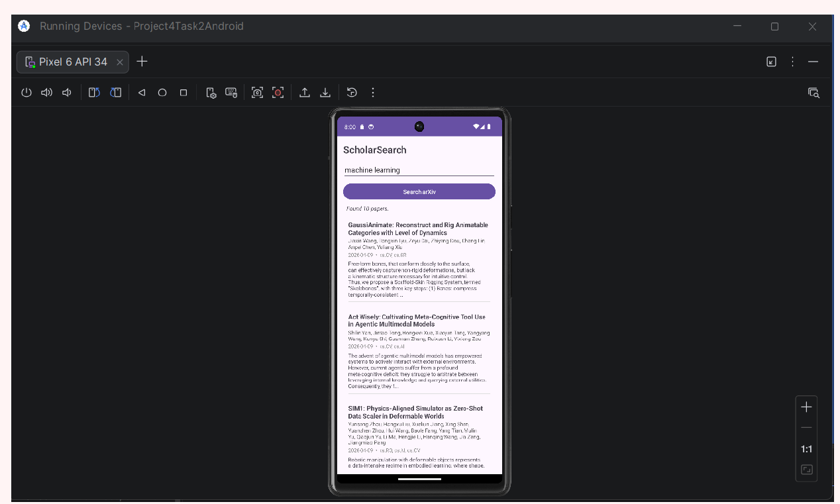The image size is (840, 504).
Task: Toggle the emulator power button
Action: pos(26,93)
